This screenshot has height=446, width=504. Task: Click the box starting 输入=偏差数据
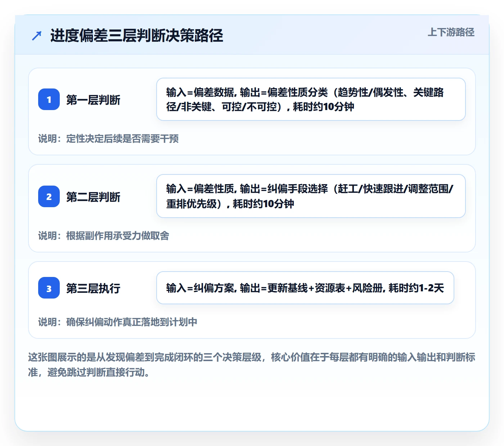pyautogui.click(x=311, y=99)
